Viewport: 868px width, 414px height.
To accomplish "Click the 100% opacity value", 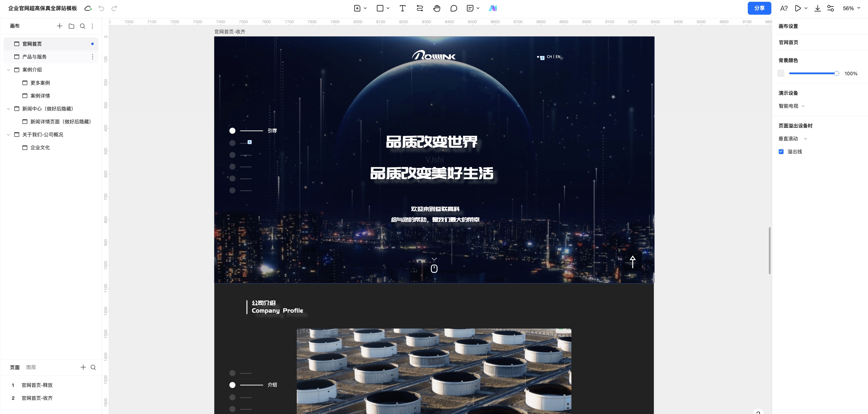I will click(x=851, y=73).
